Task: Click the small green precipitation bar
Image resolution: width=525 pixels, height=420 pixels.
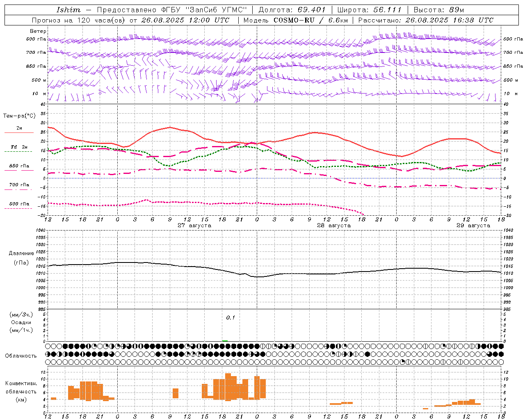Action: tap(225, 340)
